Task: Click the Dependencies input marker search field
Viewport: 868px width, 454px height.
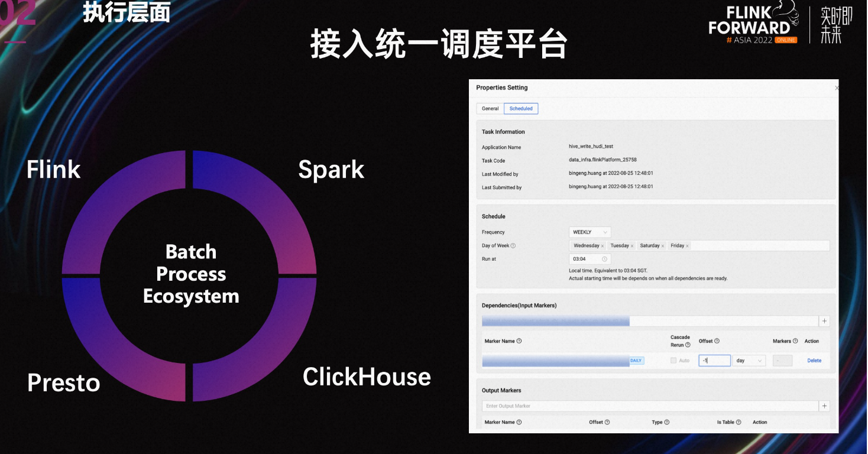Action: pyautogui.click(x=650, y=321)
